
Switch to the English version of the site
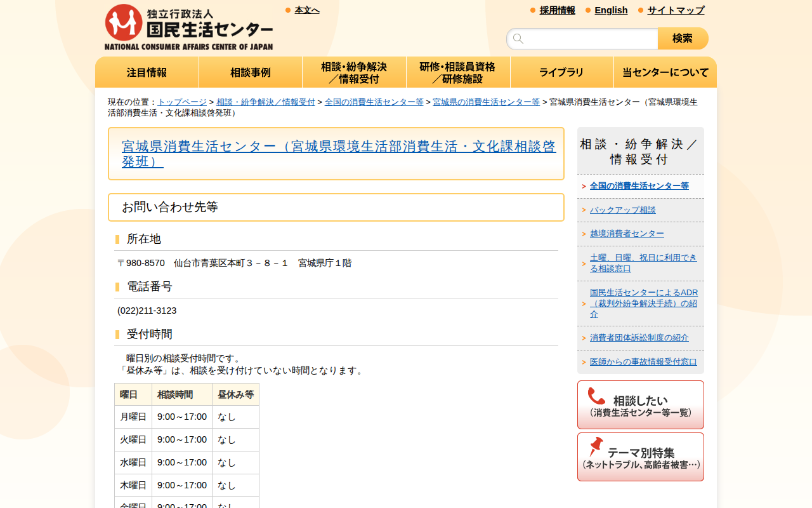coord(611,10)
